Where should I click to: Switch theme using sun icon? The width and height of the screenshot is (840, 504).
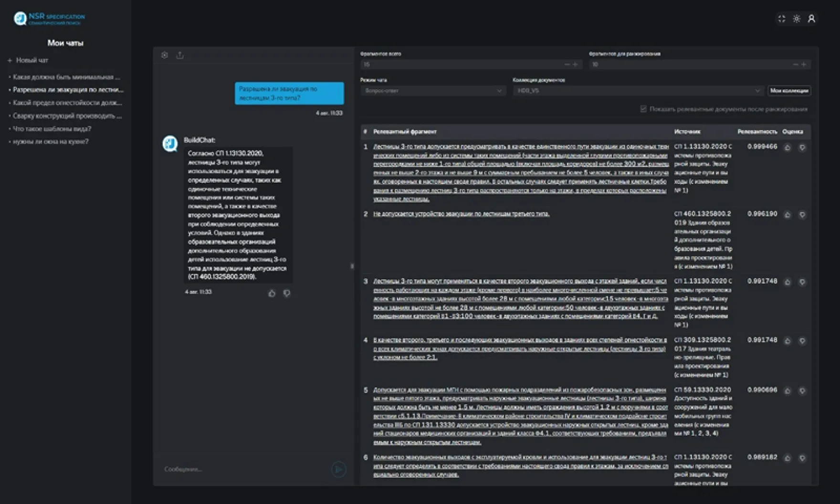[797, 19]
